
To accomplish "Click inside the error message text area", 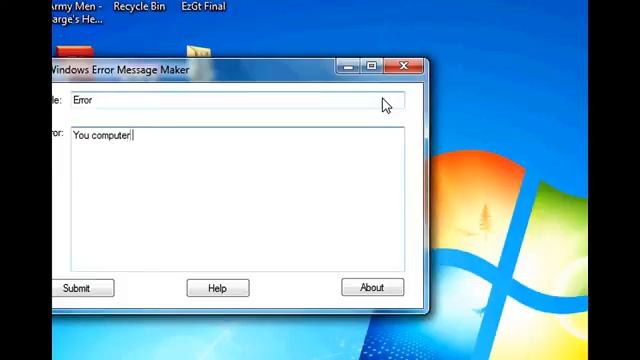I will (x=238, y=199).
